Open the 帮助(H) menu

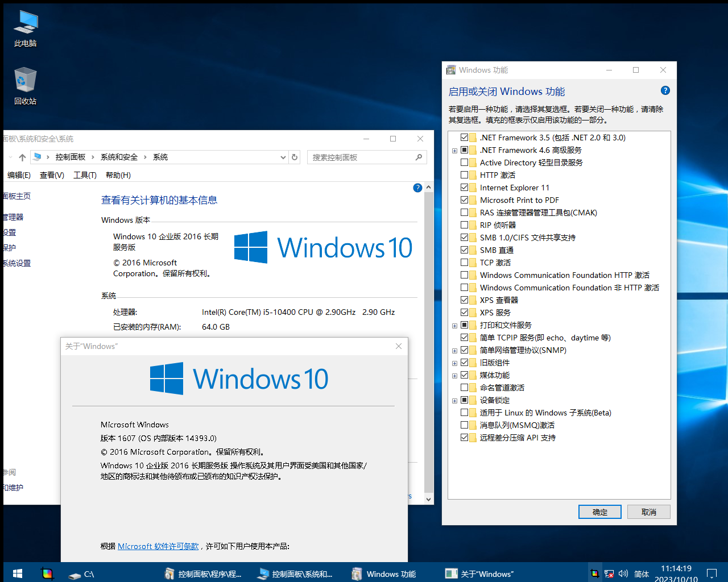(x=118, y=175)
